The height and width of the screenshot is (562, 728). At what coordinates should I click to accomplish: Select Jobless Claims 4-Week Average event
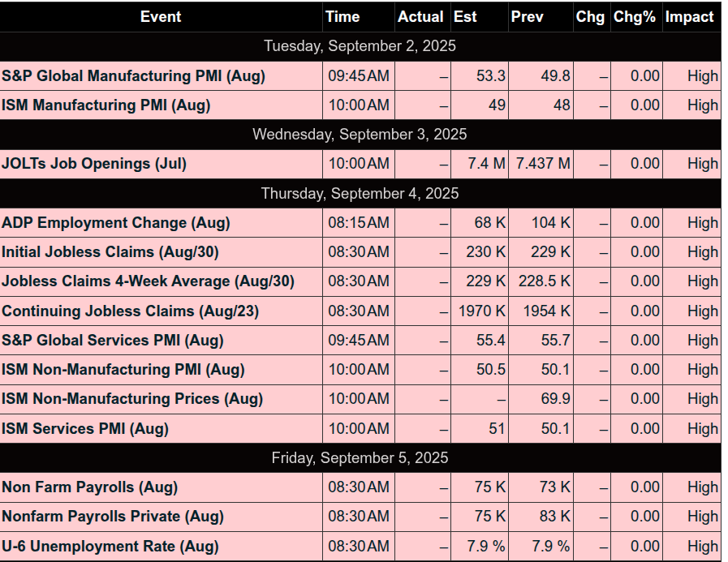(148, 281)
